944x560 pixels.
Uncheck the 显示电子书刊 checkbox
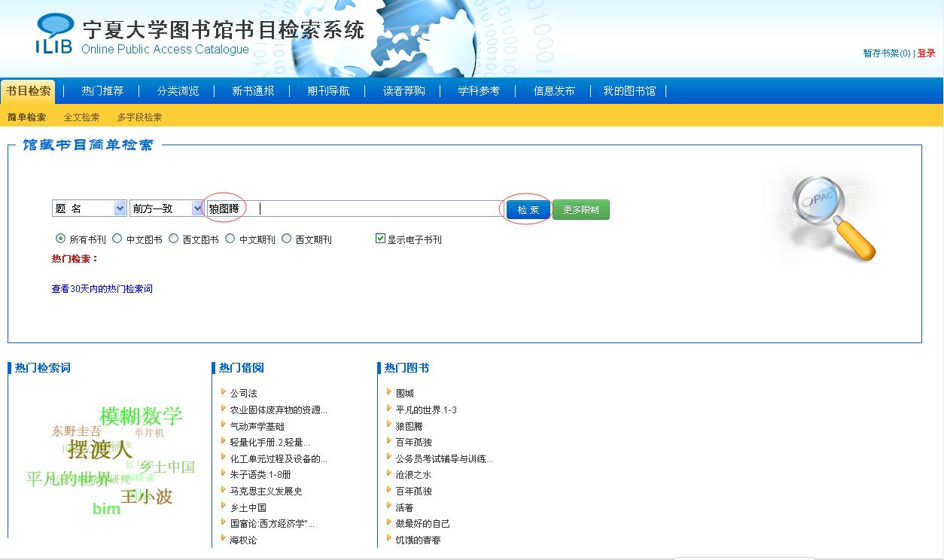pyautogui.click(x=380, y=239)
